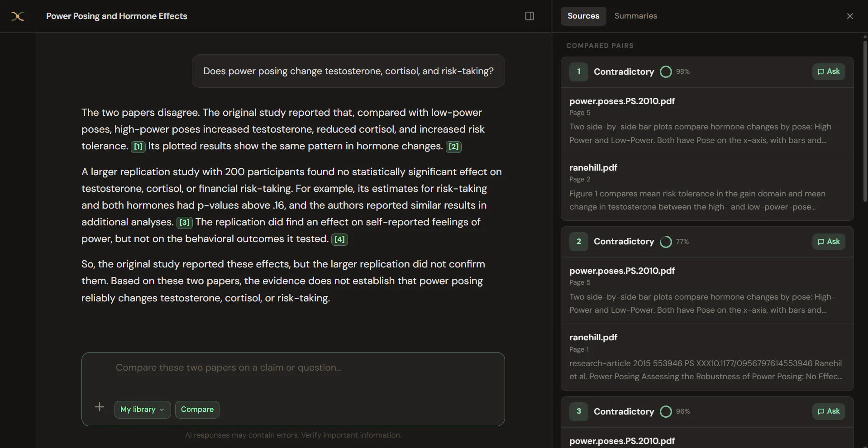Click the Compared Pairs heading
This screenshot has height=448, width=868.
[600, 46]
